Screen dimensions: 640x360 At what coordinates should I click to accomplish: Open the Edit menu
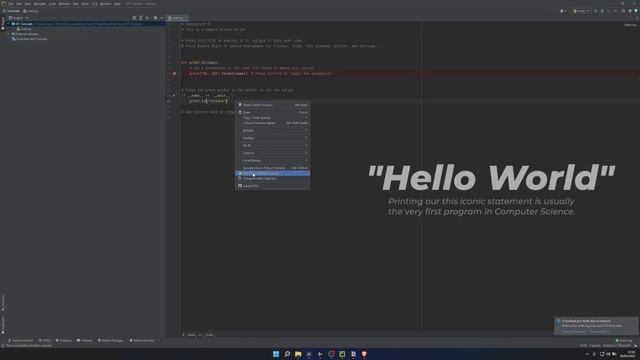click(x=19, y=4)
